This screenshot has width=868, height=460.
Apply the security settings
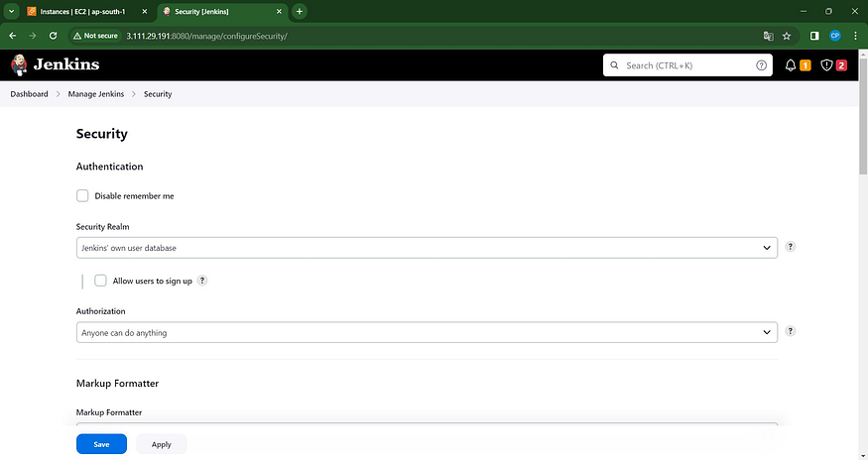tap(161, 444)
